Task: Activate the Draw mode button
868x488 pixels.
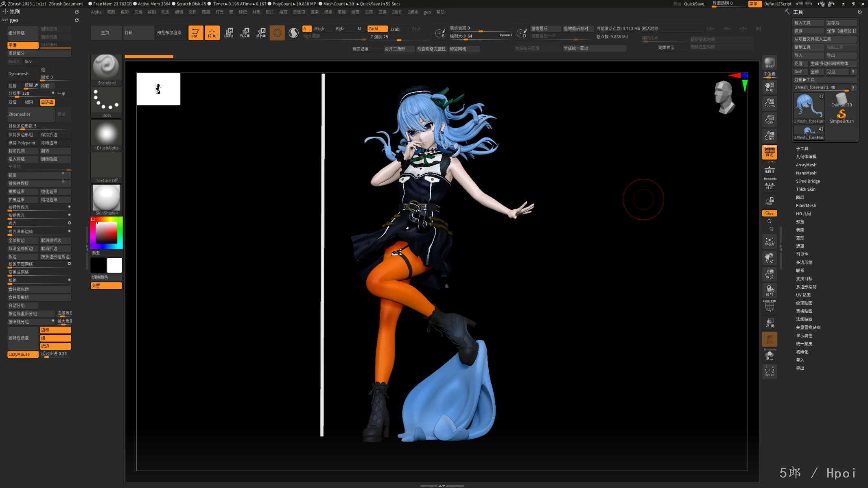Action: pos(212,33)
